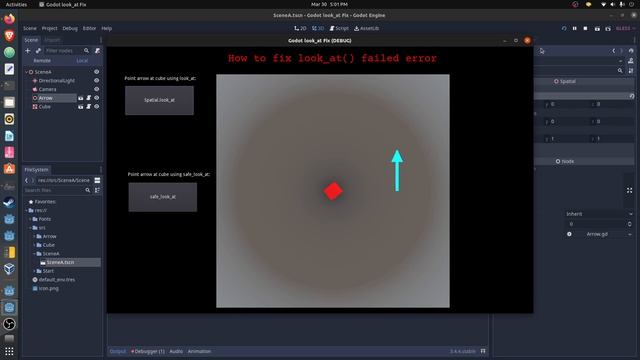The image size is (640, 360).
Task: Reset the transform property using the revert arrow
Action: coord(632,96)
